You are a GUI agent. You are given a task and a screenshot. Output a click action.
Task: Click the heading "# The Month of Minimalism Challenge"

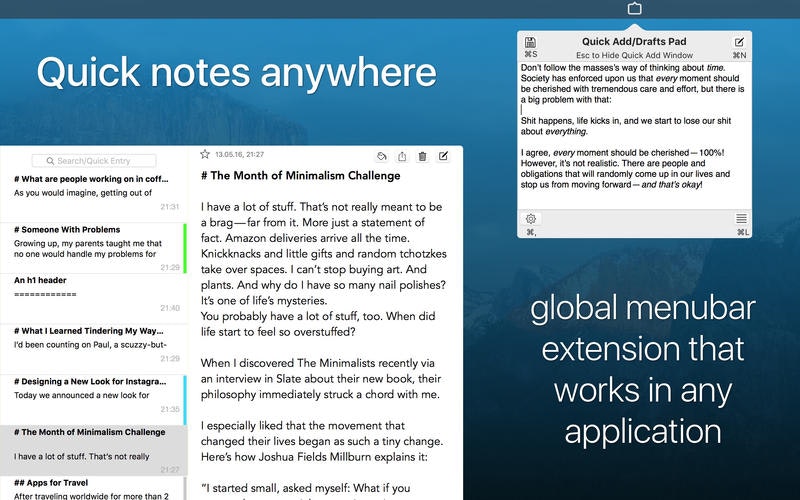point(301,176)
